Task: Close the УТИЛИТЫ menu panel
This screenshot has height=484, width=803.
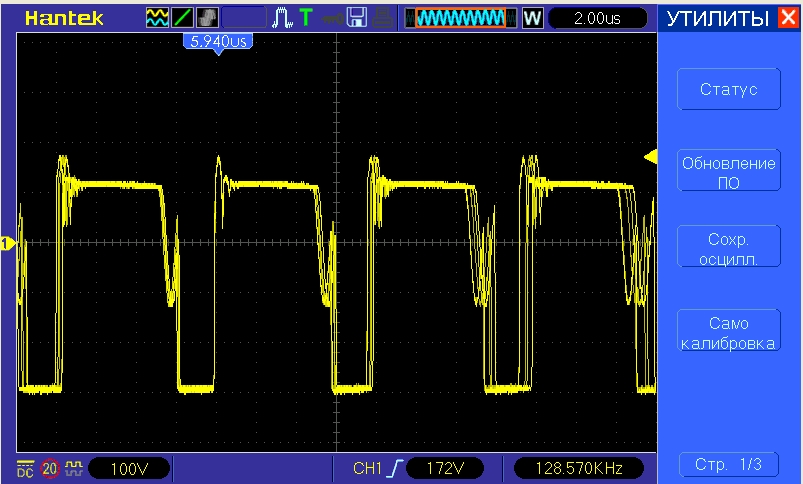Action: 786,18
